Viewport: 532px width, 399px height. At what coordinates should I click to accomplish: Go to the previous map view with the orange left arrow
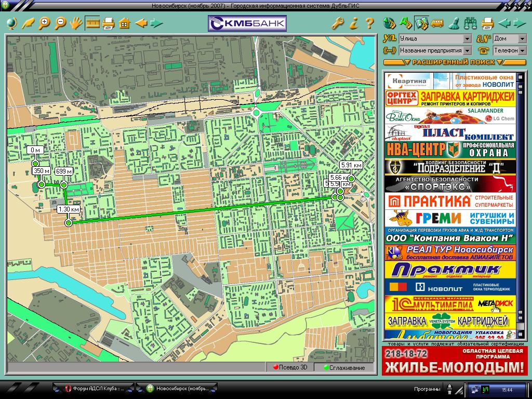(x=141, y=23)
